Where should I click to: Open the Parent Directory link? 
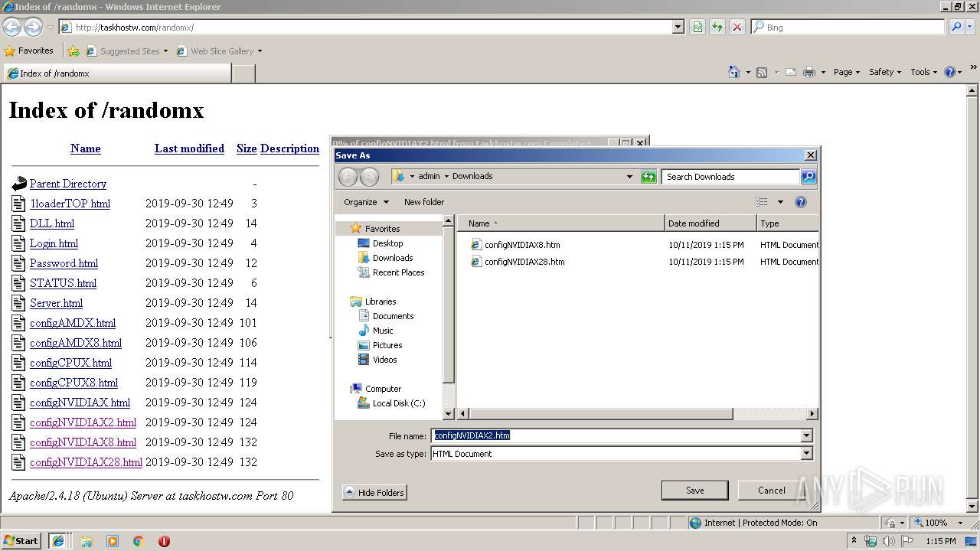(68, 184)
